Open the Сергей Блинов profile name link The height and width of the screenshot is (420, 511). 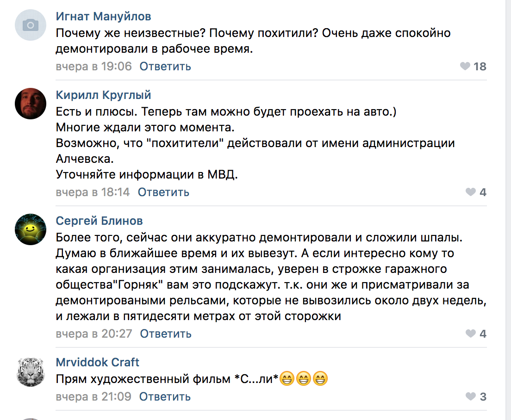[99, 221]
